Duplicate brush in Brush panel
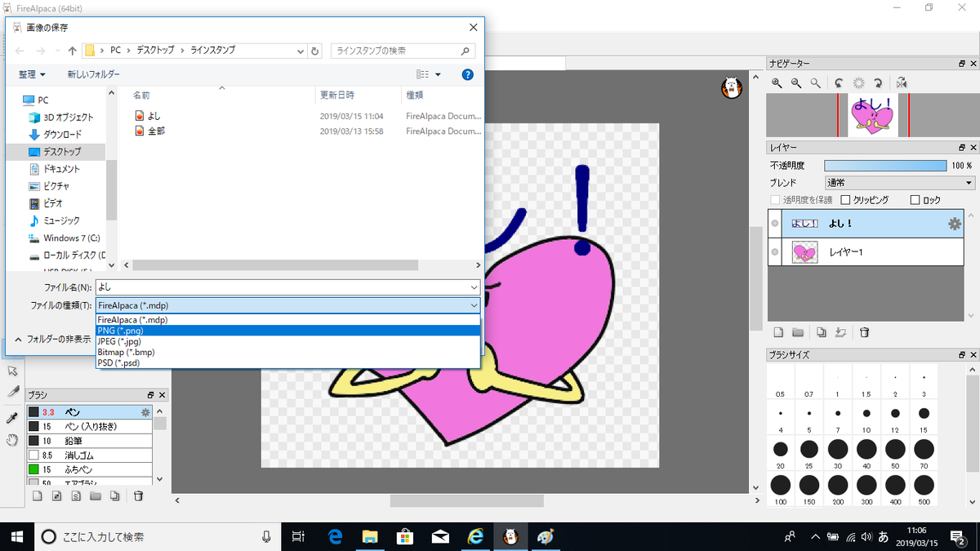The image size is (980, 551). coord(115,495)
